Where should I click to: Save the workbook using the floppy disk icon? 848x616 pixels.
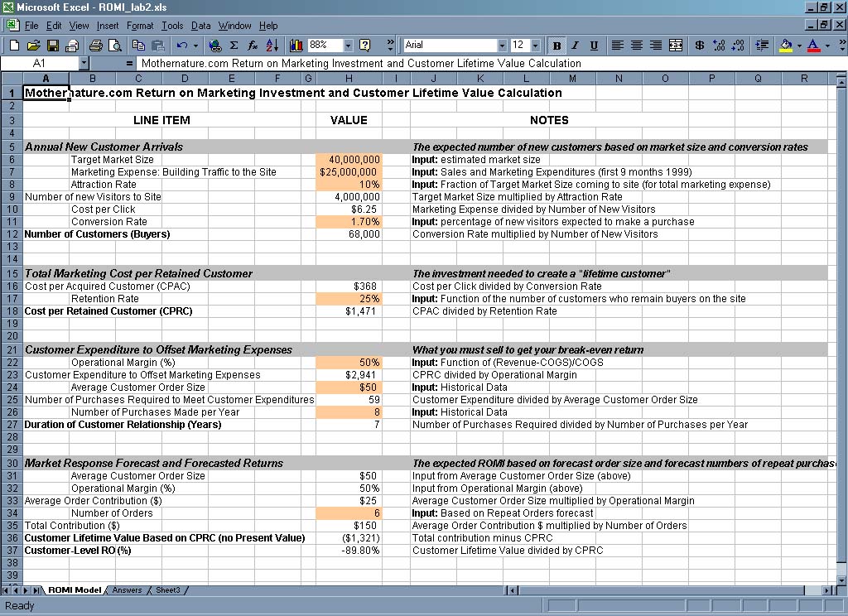[53, 46]
